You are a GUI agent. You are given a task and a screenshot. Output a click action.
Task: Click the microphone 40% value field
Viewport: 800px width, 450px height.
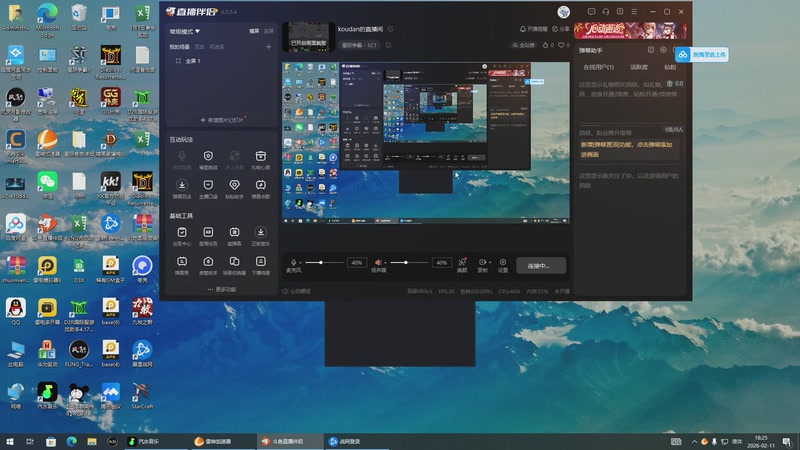[x=357, y=263]
